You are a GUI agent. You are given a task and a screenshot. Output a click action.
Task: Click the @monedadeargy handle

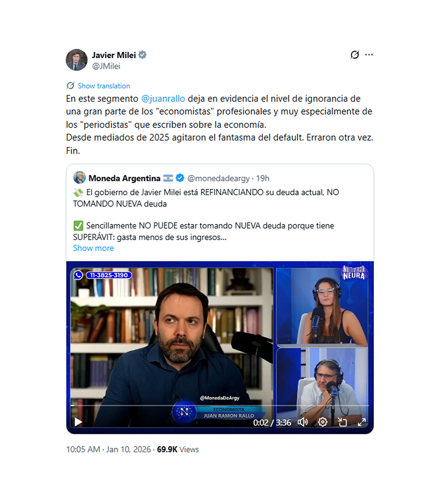(x=218, y=178)
